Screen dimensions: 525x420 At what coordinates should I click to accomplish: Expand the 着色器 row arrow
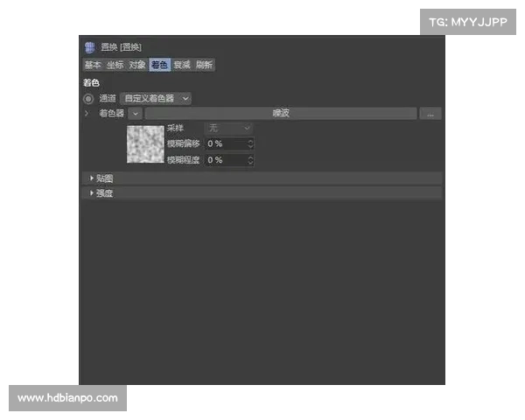[x=87, y=113]
